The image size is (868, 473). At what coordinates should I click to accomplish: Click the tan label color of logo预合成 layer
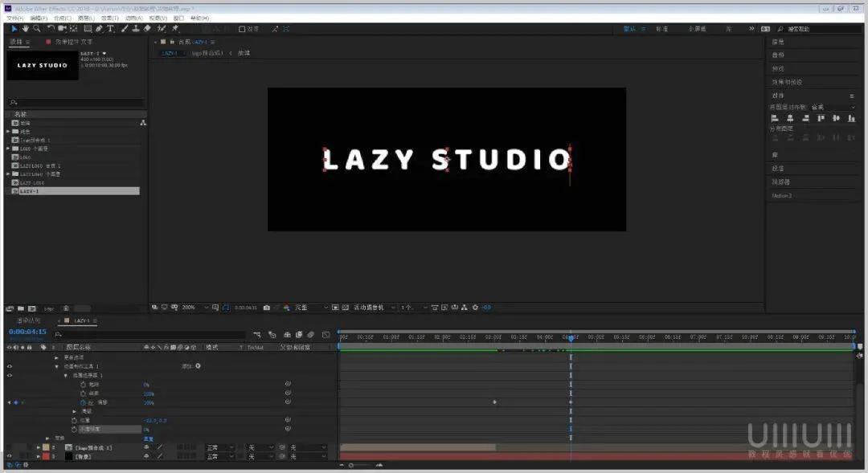click(x=46, y=447)
